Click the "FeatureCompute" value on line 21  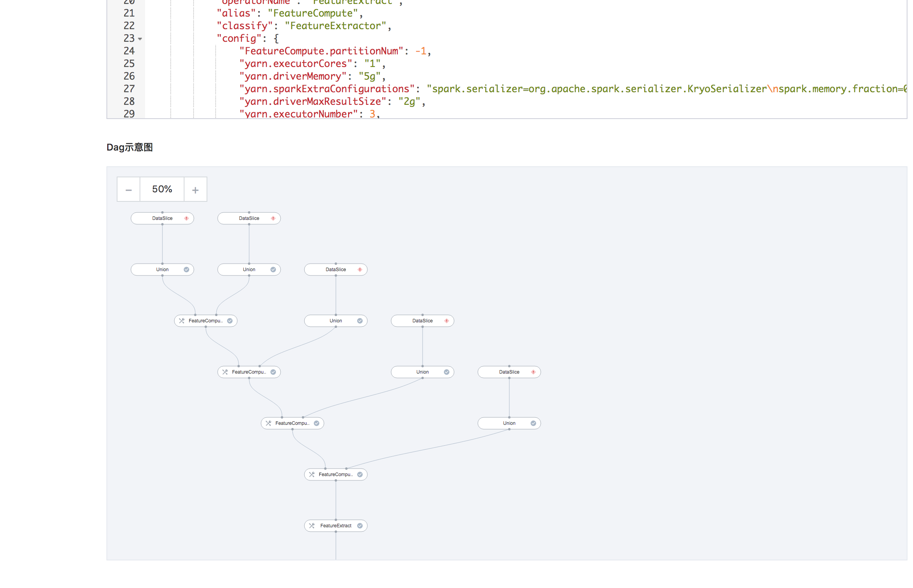coord(313,13)
